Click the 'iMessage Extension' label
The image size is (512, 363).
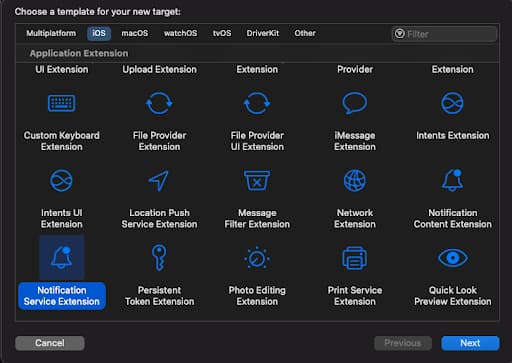355,141
